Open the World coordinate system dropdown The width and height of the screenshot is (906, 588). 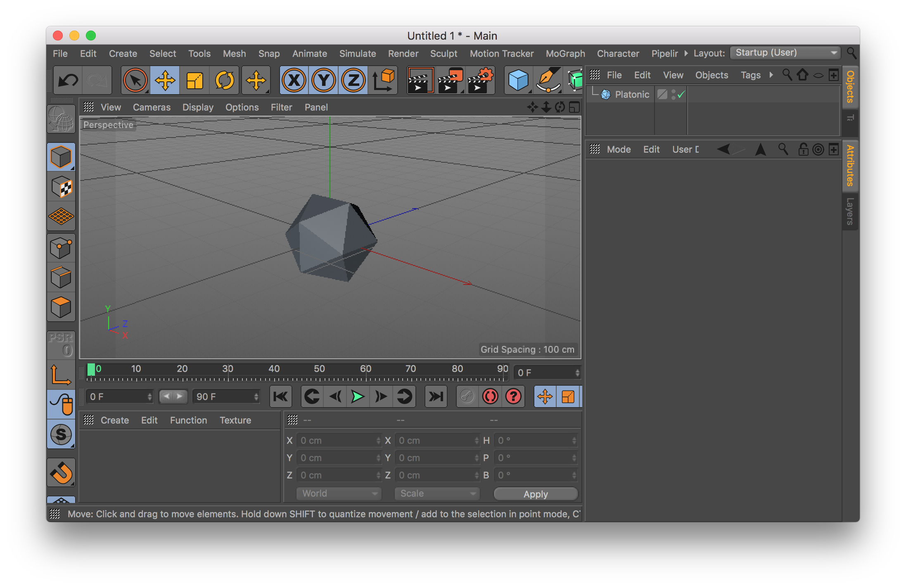tap(339, 493)
